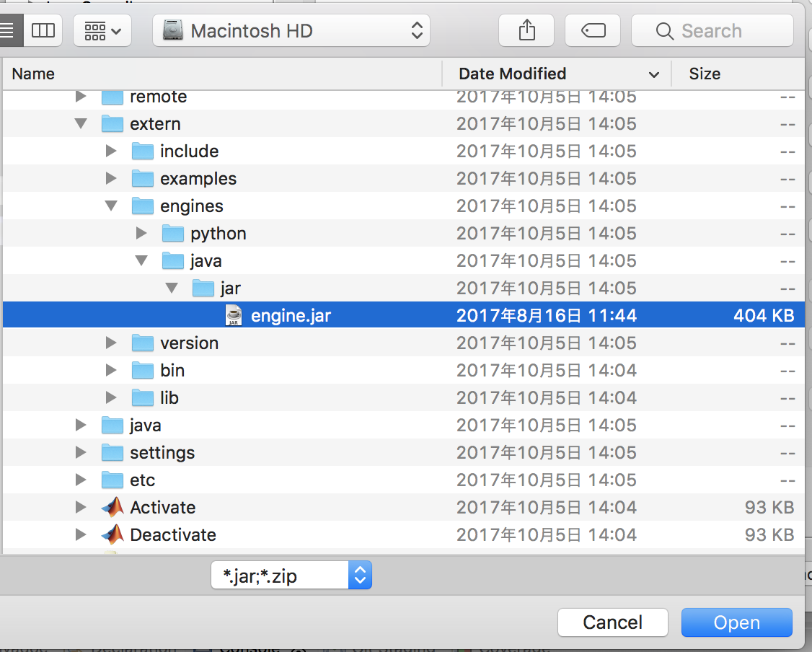Collapse the extern folder
This screenshot has width=812, height=652.
tap(81, 123)
